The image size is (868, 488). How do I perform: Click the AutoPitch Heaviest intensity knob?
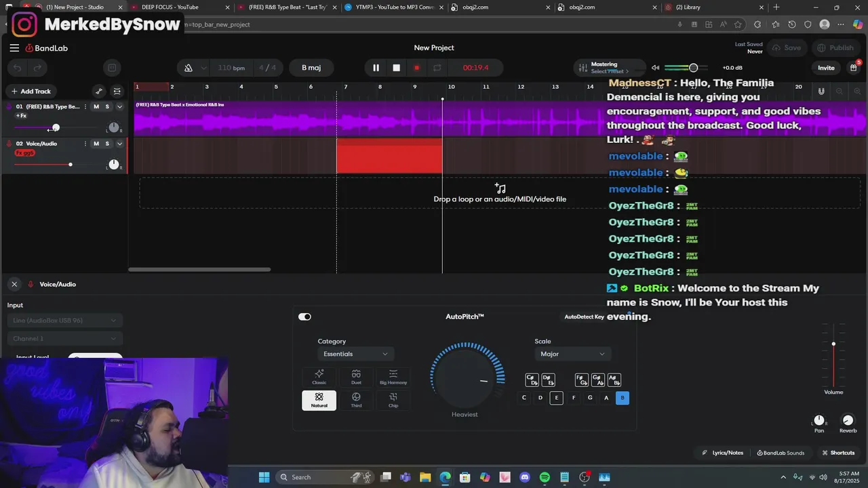pos(465,380)
